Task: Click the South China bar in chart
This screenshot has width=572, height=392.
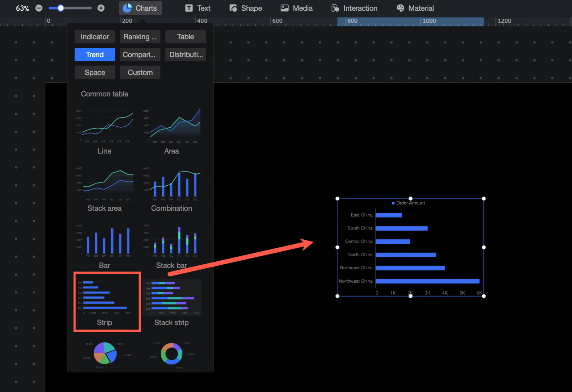Action: 402,228
